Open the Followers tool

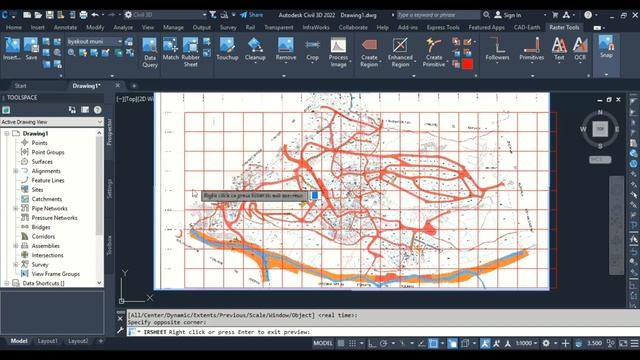click(497, 49)
